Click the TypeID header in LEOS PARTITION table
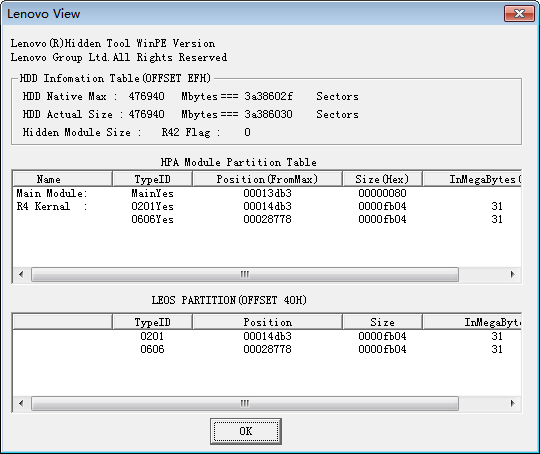This screenshot has width=540, height=454. click(152, 322)
